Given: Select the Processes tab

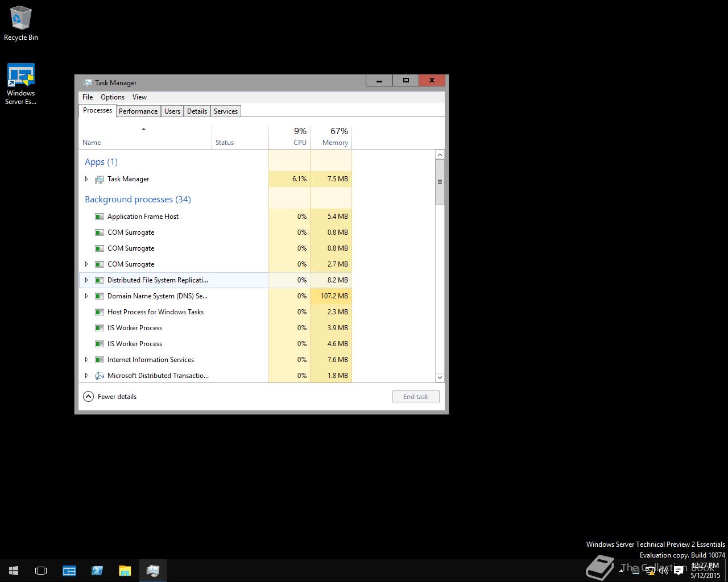Looking at the screenshot, I should (98, 110).
